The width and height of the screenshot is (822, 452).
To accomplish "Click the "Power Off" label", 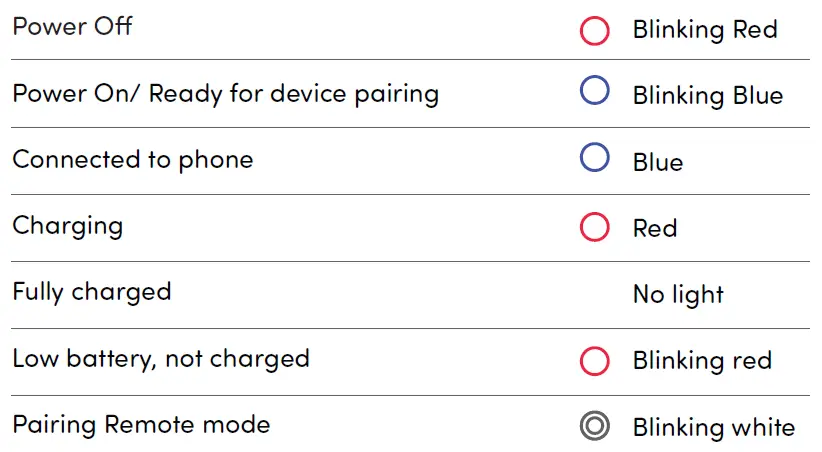I will pos(72,26).
